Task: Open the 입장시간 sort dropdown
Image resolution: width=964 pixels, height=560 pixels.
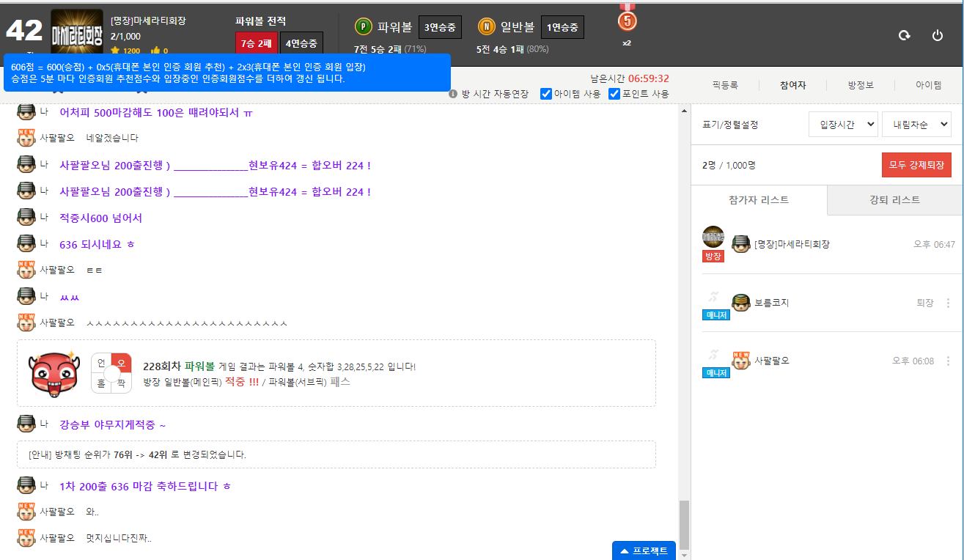Action: click(843, 125)
